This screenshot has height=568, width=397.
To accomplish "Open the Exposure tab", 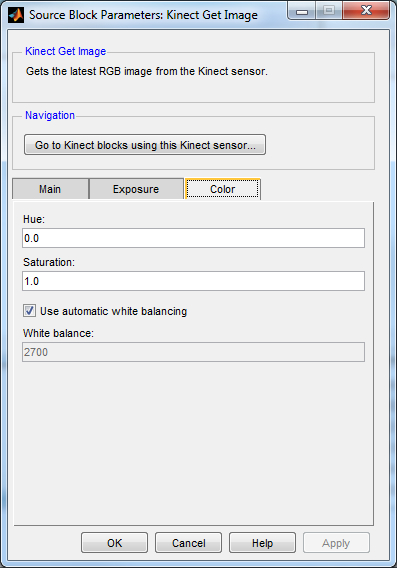I will (136, 189).
